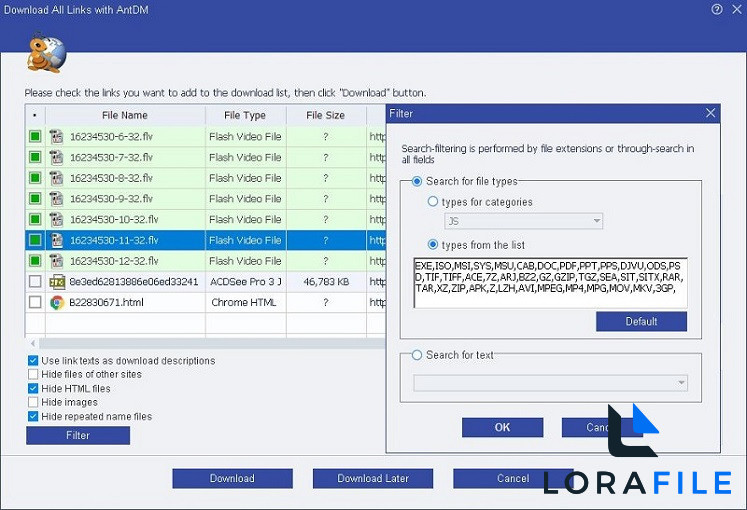Click ACDSee Pro 3 J file type cell
This screenshot has height=510, width=747.
tap(245, 282)
